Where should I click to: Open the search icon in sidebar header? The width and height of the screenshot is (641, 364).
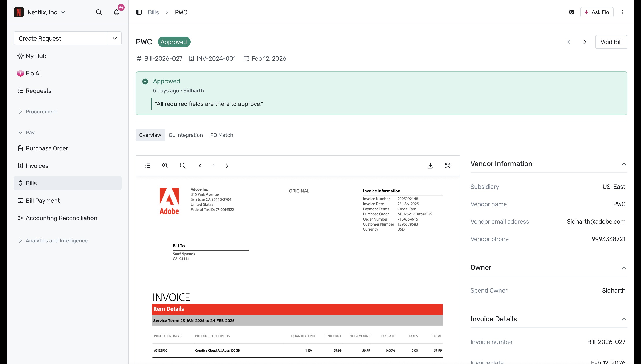click(x=99, y=12)
